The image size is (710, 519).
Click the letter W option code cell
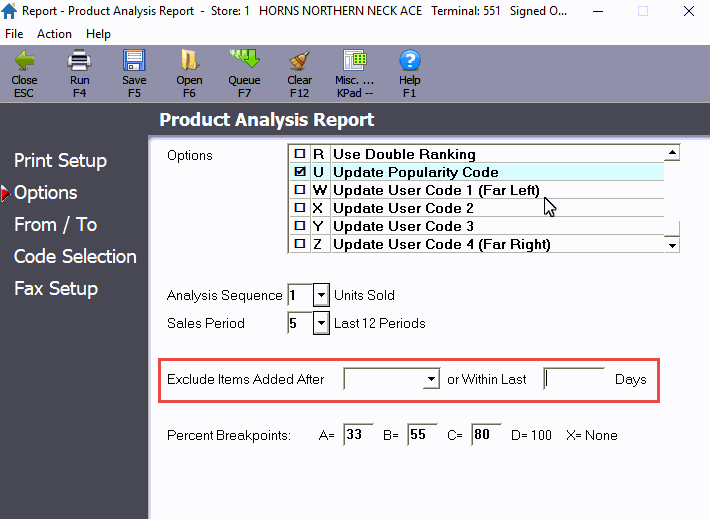click(320, 190)
